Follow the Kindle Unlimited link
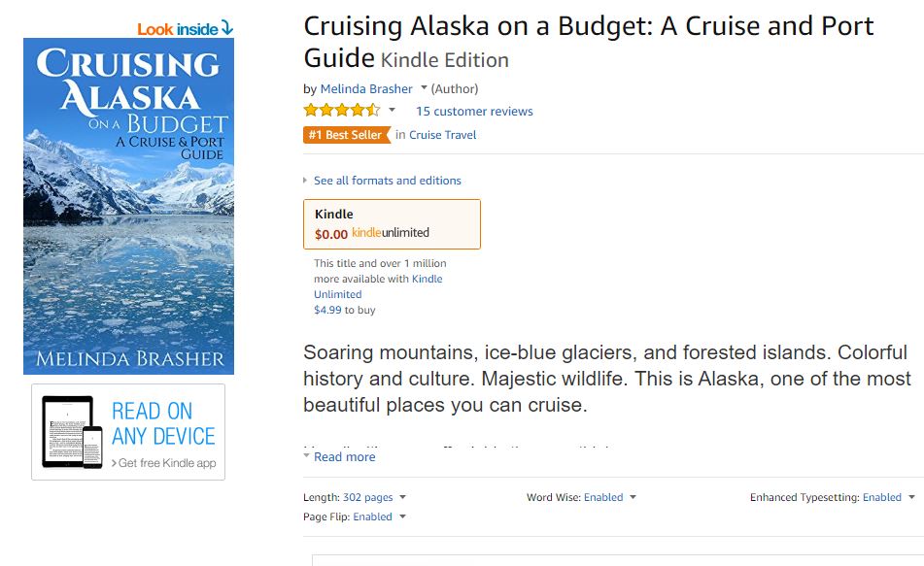924x566 pixels. click(378, 286)
